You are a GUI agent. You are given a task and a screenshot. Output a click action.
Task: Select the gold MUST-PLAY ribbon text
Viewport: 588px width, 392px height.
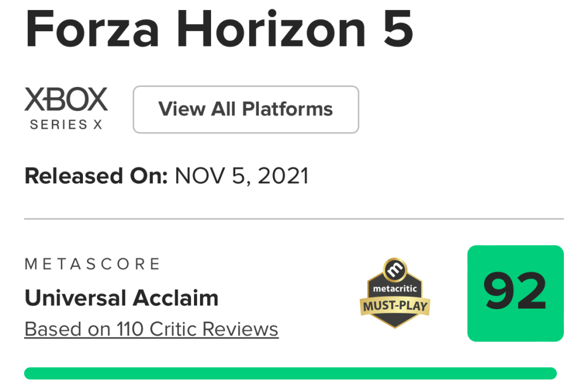(395, 306)
